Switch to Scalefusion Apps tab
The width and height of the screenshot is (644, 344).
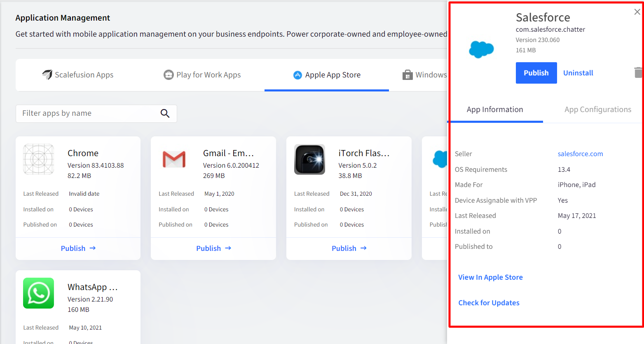coord(78,75)
